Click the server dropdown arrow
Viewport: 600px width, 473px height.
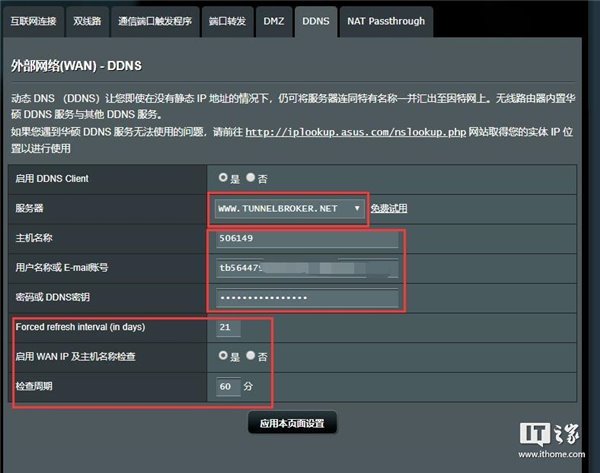357,209
